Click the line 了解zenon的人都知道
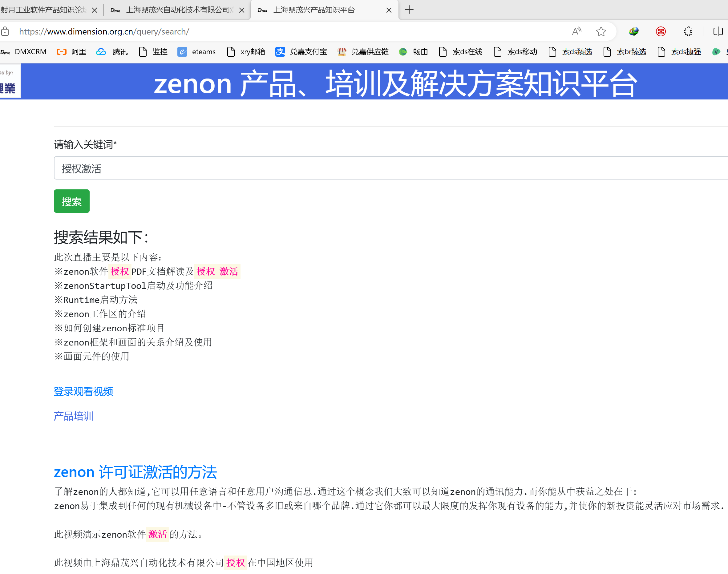 point(346,492)
